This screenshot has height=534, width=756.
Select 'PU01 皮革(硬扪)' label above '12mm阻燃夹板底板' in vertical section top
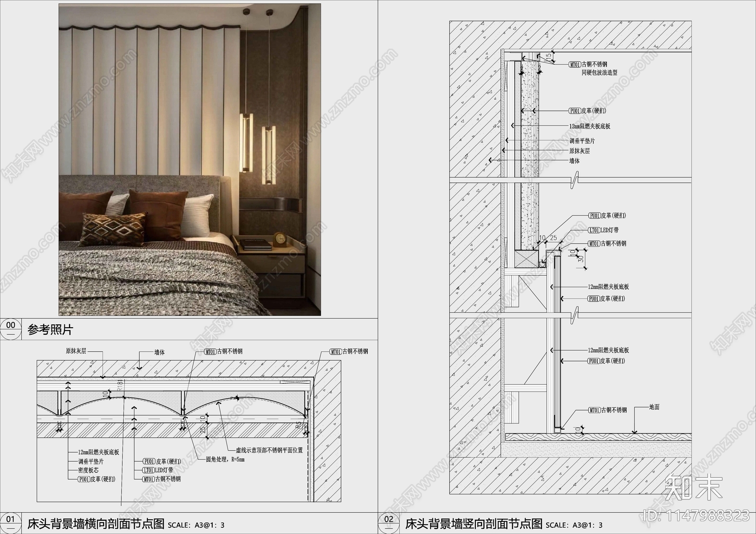coord(587,111)
